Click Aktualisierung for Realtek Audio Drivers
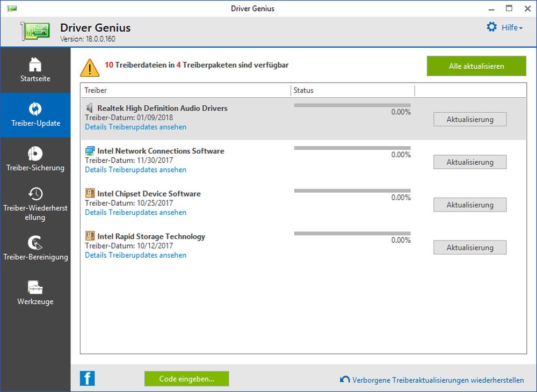The width and height of the screenshot is (537, 392). [470, 120]
